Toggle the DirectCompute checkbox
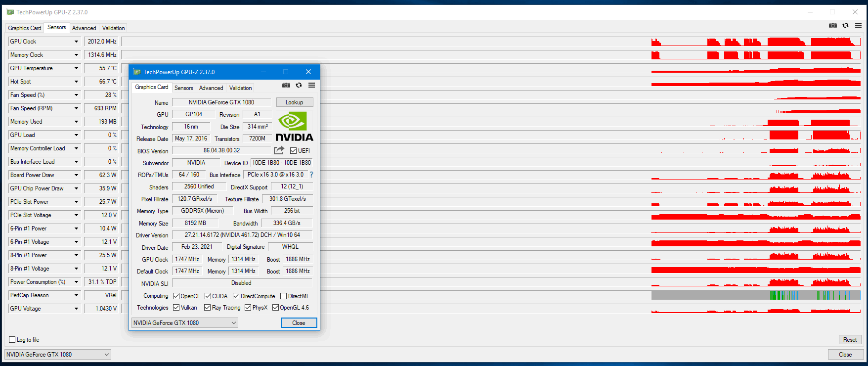Image resolution: width=868 pixels, height=366 pixels. 236,296
